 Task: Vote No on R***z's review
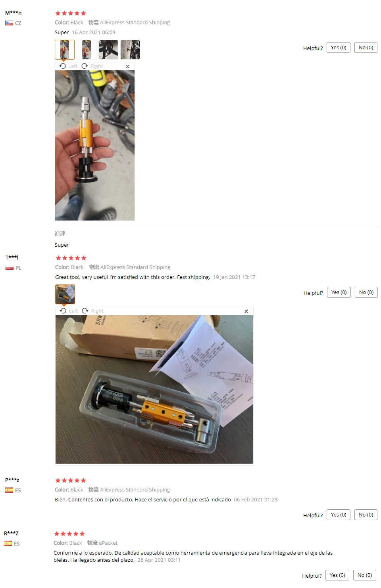tap(365, 575)
